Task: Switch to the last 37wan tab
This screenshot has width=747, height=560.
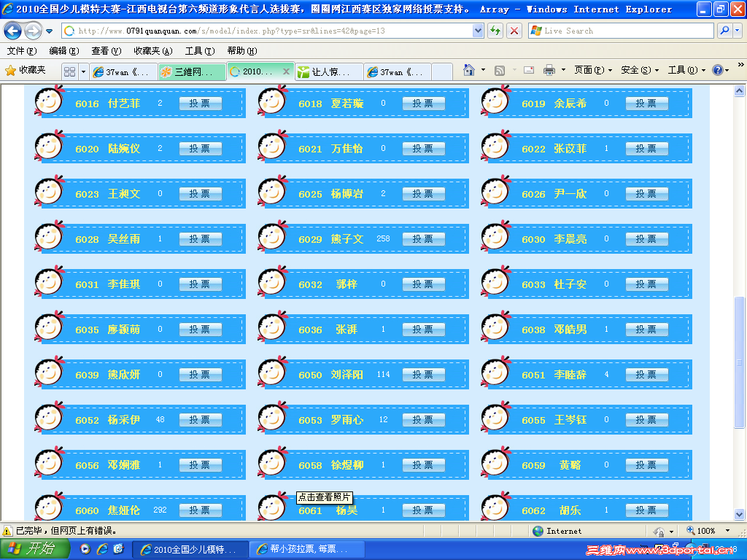Action: 398,72
